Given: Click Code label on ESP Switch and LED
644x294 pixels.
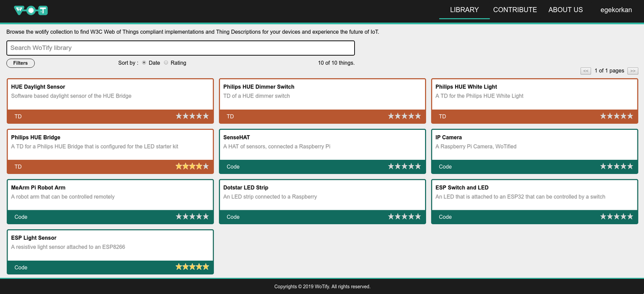Looking at the screenshot, I should pyautogui.click(x=445, y=217).
